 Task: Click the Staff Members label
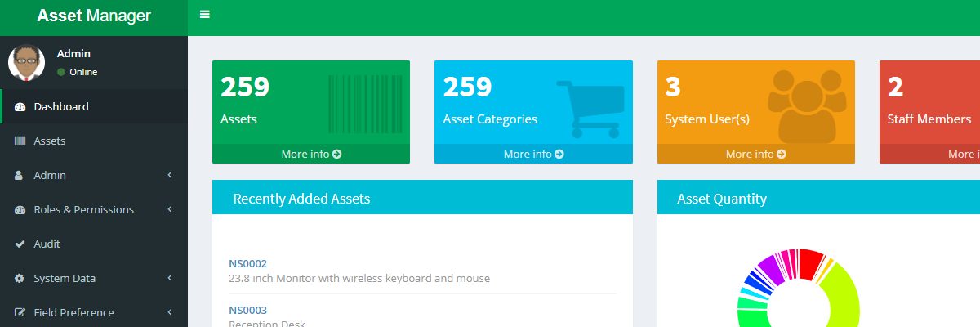point(929,119)
